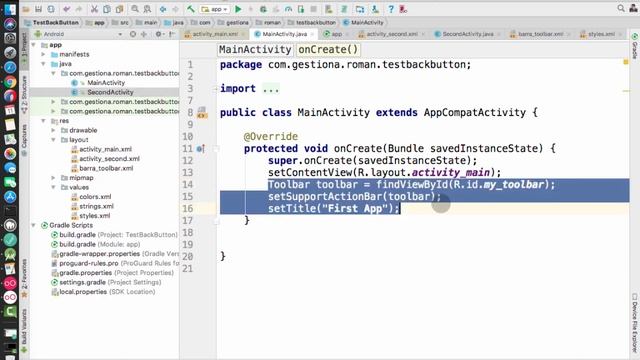
Task: Switch to the app editor tab
Action: [336, 34]
